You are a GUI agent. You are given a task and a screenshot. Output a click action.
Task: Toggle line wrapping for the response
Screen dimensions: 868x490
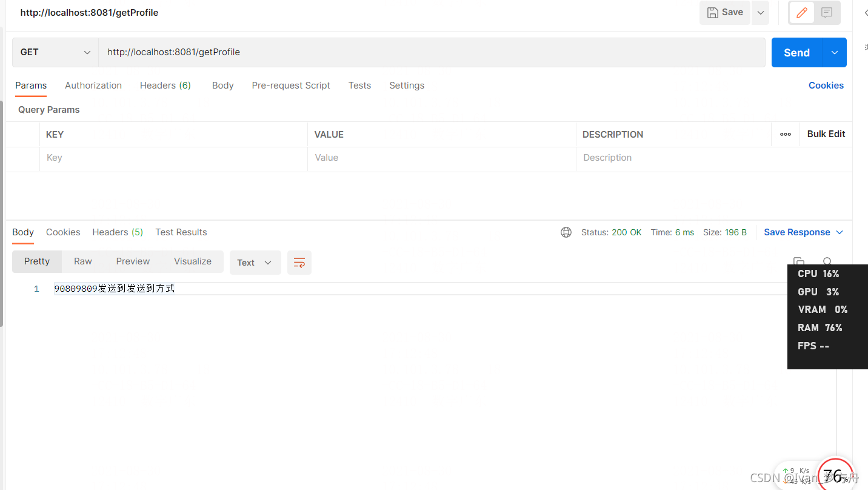pyautogui.click(x=299, y=262)
